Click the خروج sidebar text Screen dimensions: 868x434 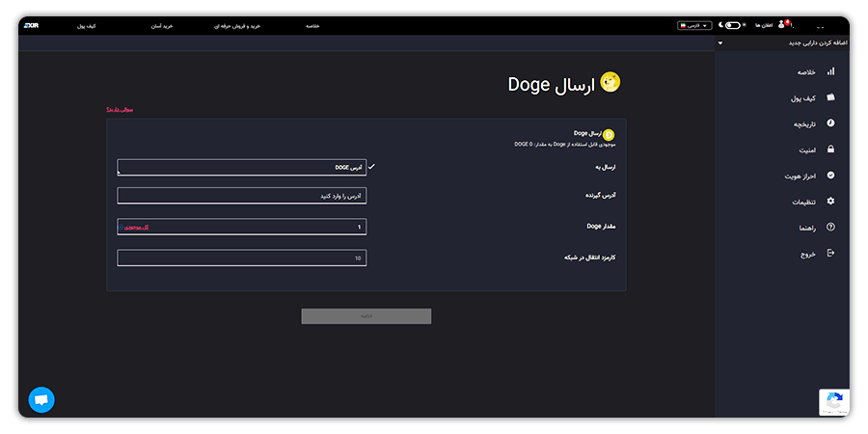pos(808,254)
